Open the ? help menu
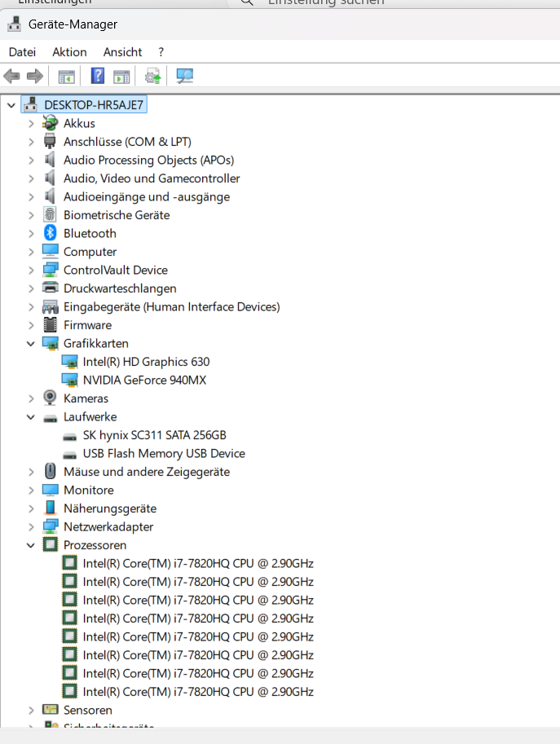Screen dimensions: 560x744 161,51
